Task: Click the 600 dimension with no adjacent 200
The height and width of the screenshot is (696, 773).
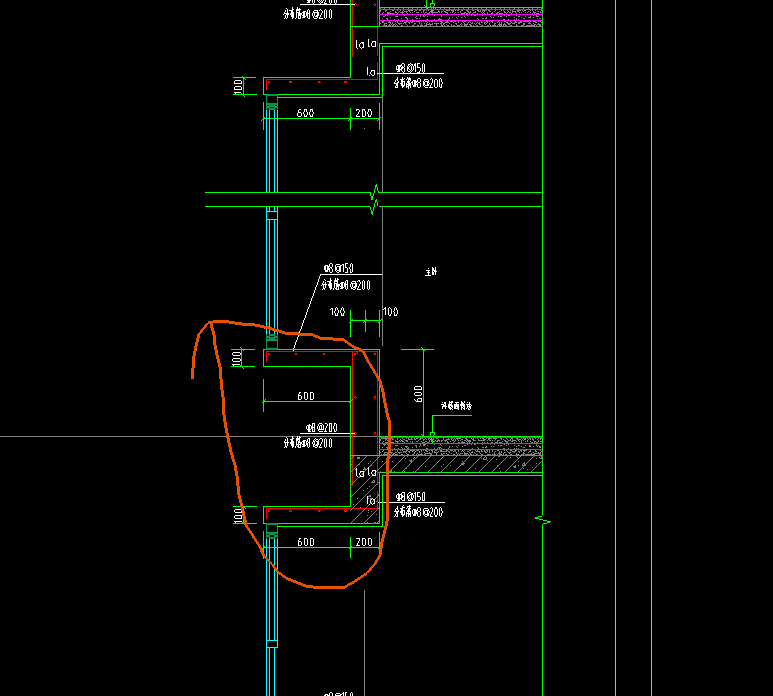Action: [x=306, y=396]
